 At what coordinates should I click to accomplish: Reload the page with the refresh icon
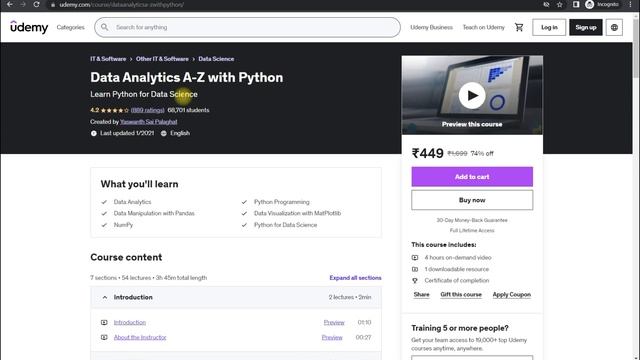[x=36, y=4]
